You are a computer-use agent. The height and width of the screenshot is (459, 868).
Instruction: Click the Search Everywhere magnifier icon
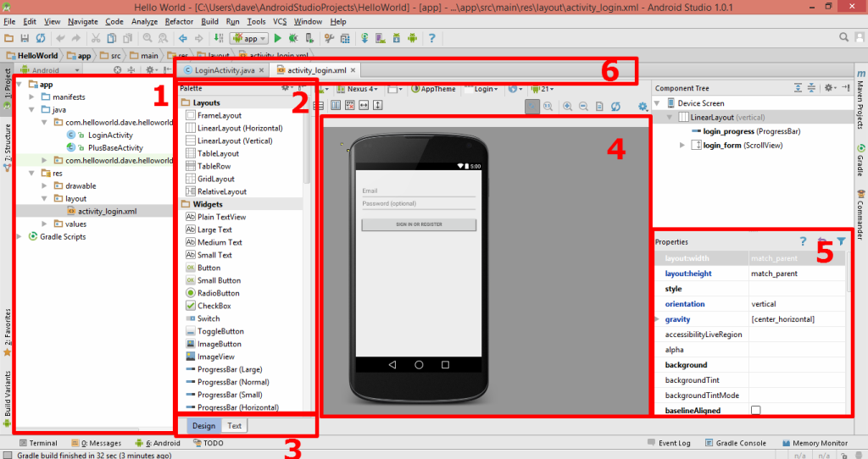click(x=843, y=37)
